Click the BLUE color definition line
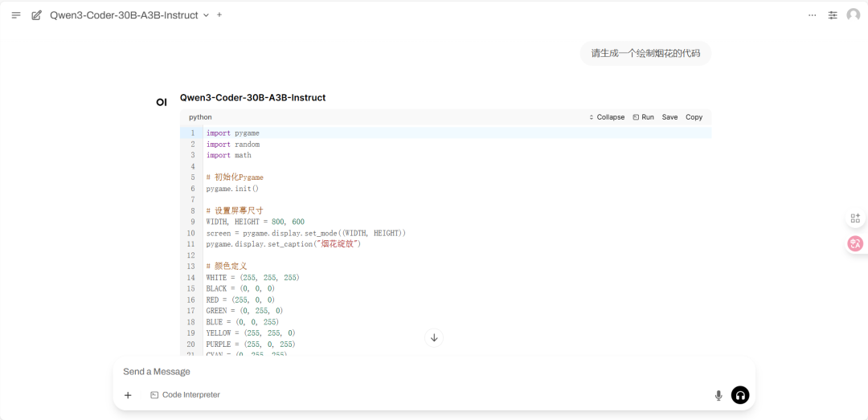The image size is (868, 420). [x=243, y=321]
